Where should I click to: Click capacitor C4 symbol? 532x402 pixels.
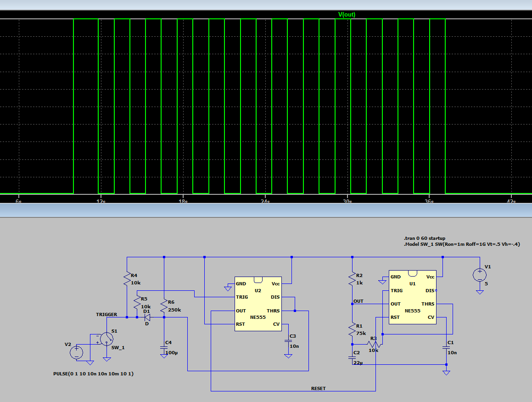(x=164, y=349)
